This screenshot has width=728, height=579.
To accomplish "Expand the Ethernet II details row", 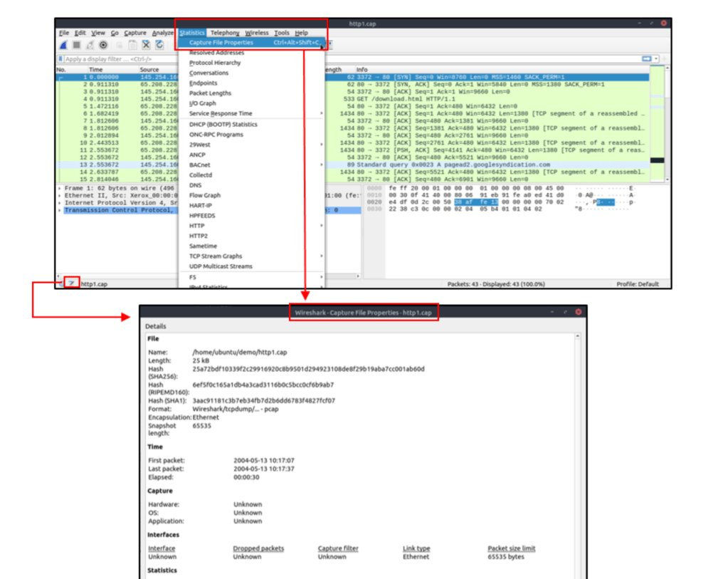I will click(x=60, y=195).
